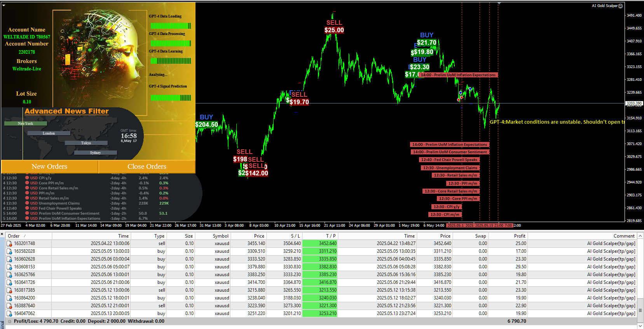Image resolution: width=644 pixels, height=329 pixels.
Task: Click profit value 29.50
Action: [521, 267]
